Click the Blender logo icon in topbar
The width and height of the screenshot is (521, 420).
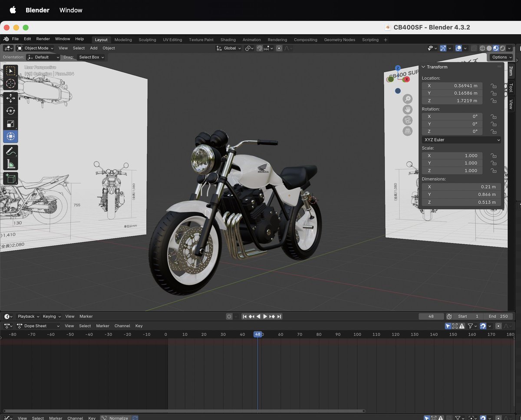pyautogui.click(x=6, y=39)
